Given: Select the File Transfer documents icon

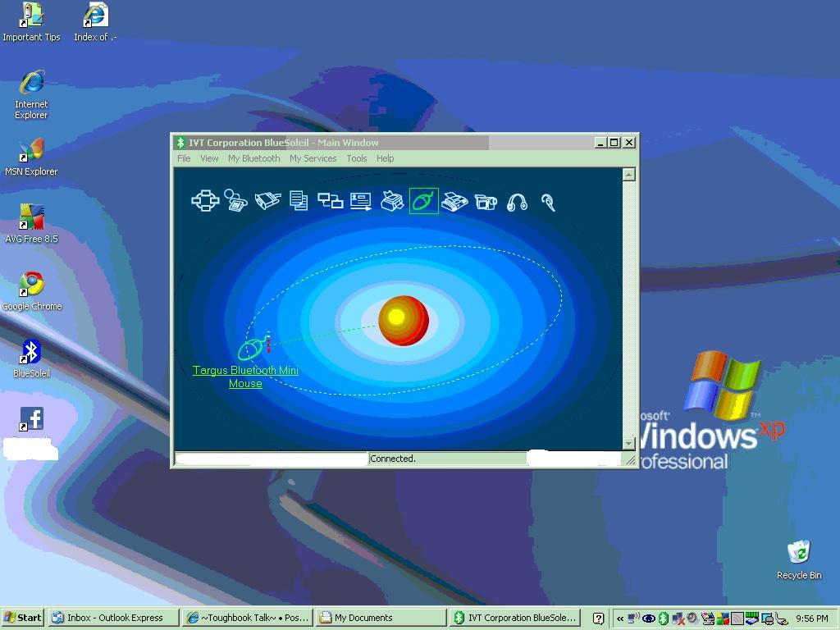Looking at the screenshot, I should click(x=299, y=201).
